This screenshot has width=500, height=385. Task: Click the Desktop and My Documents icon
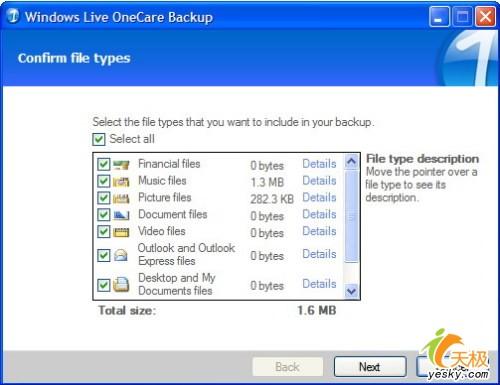[x=121, y=285]
